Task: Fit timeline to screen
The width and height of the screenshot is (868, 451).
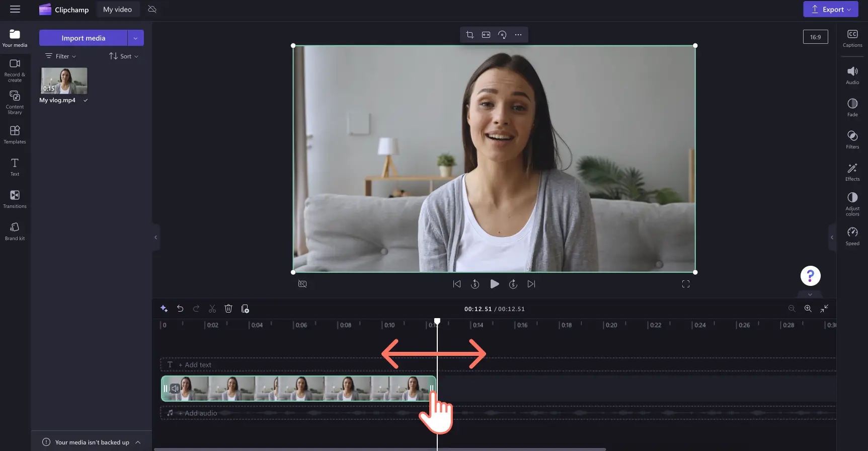Action: click(x=824, y=309)
